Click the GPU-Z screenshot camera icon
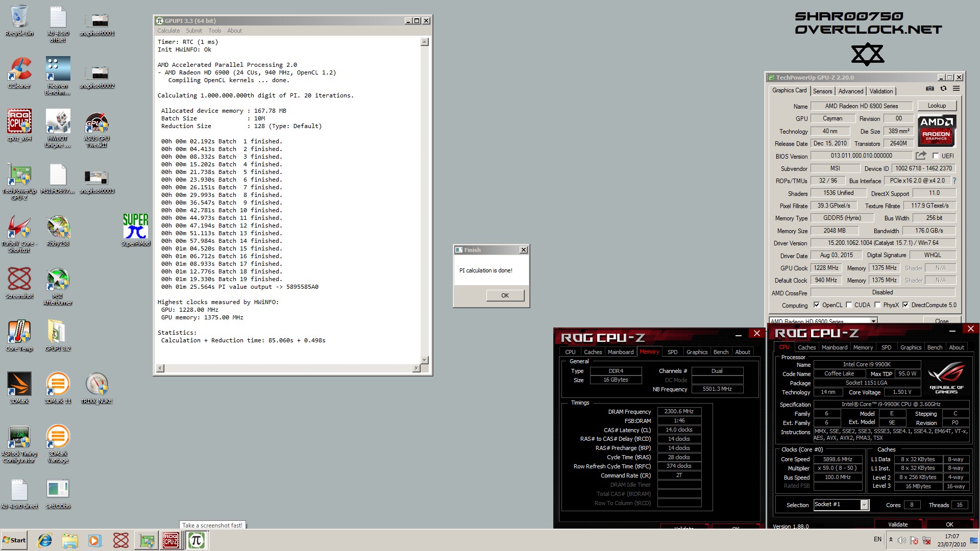The width and height of the screenshot is (980, 551). click(x=930, y=88)
